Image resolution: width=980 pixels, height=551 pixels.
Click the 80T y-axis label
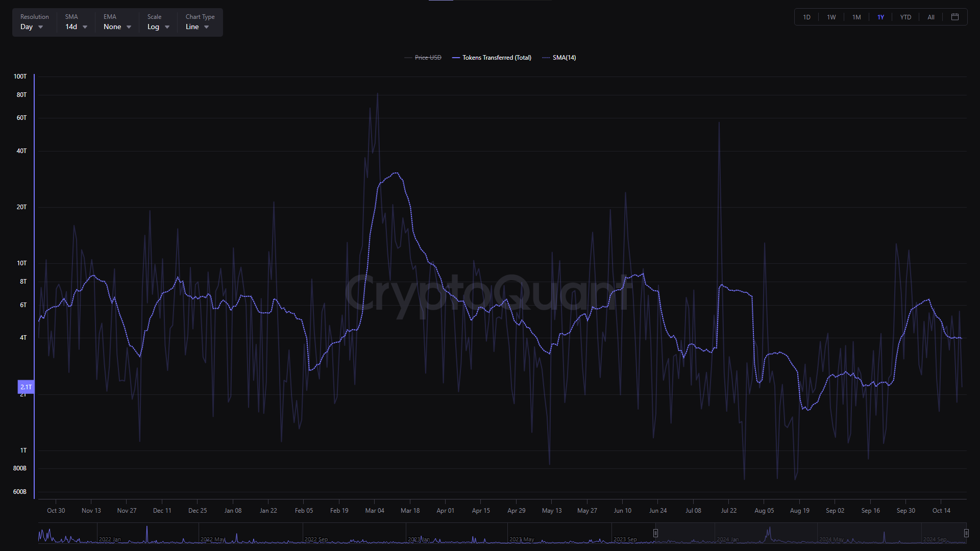(x=21, y=95)
